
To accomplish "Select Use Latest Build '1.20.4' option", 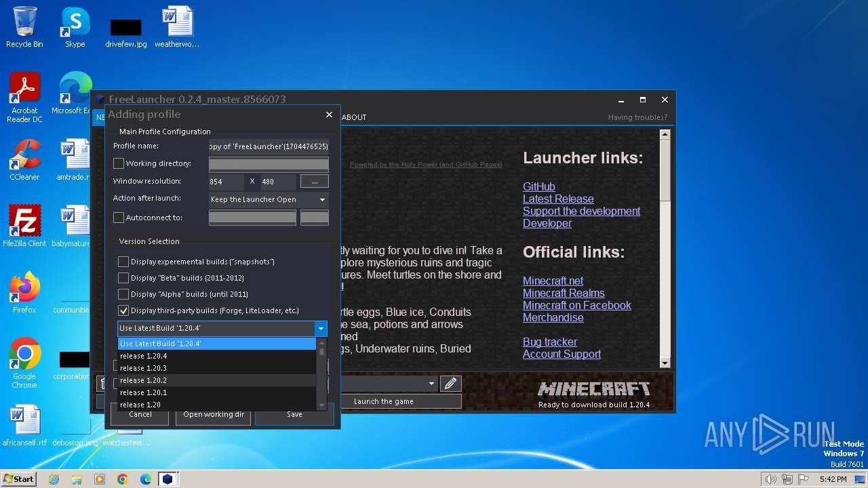I will click(x=217, y=344).
